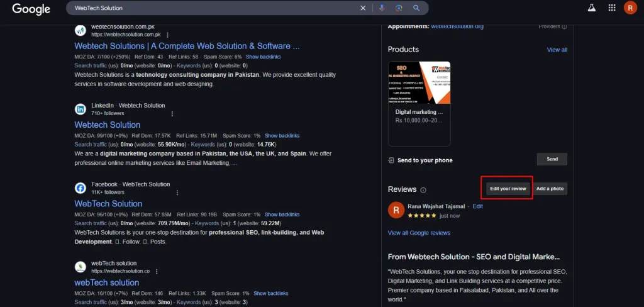Click the webtechsolution.com.pk favicon
This screenshot has height=307, width=644.
pyautogui.click(x=80, y=30)
